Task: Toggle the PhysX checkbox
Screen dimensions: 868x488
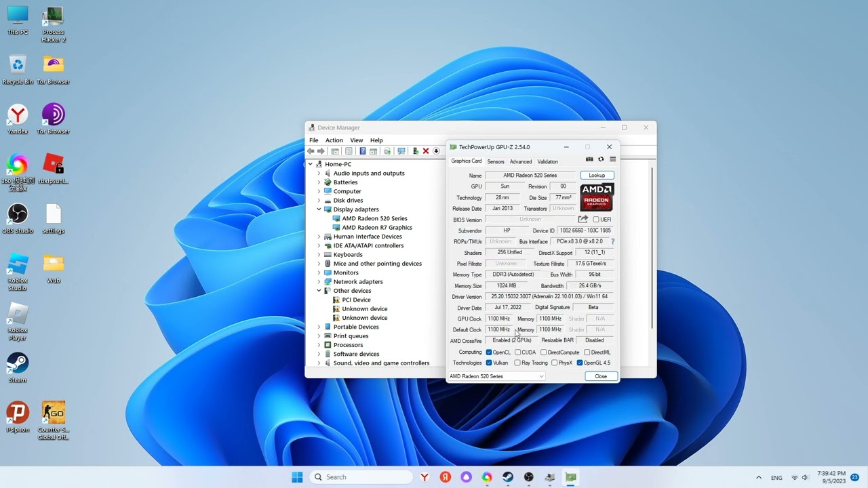Action: click(555, 363)
